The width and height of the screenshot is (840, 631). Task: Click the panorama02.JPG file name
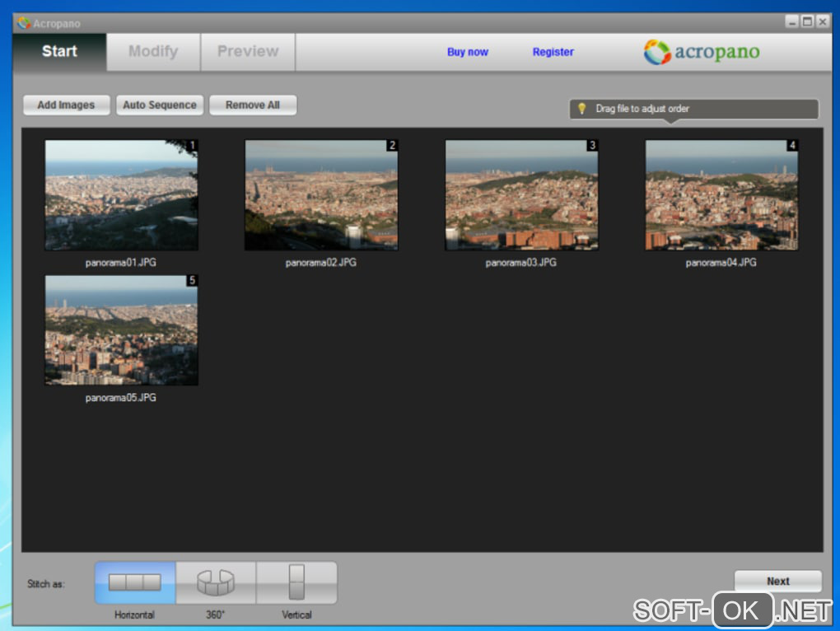[321, 263]
